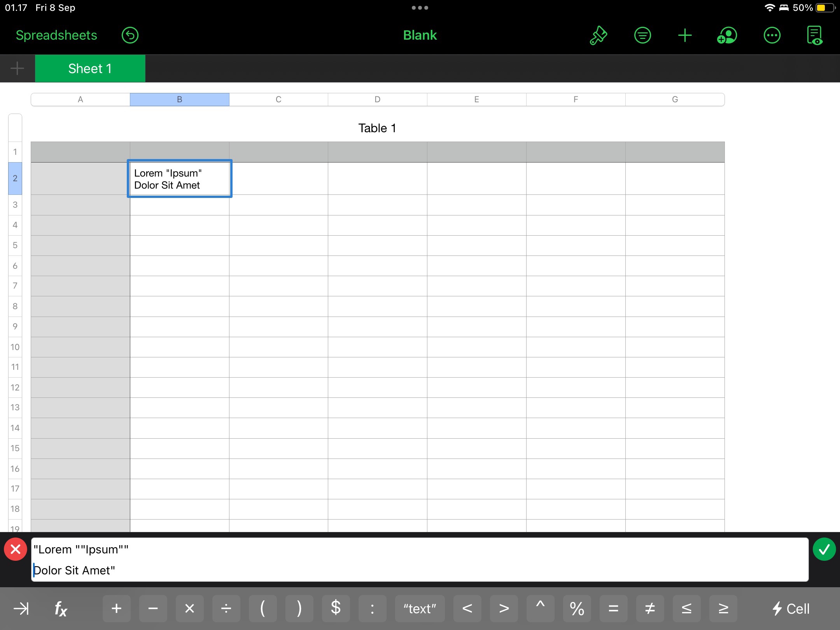The image size is (840, 630).
Task: Open the Cell actions menu
Action: [x=791, y=608]
